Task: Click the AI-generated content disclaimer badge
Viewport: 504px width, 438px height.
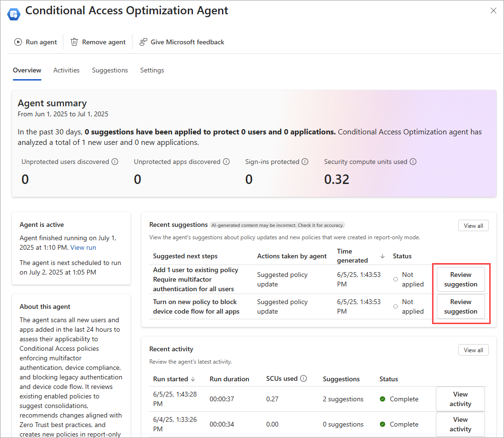Action: tap(277, 225)
